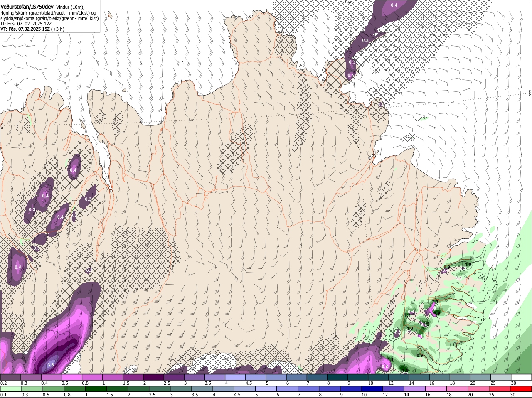Pick the white swatch ending the upper legend

(x=521, y=377)
